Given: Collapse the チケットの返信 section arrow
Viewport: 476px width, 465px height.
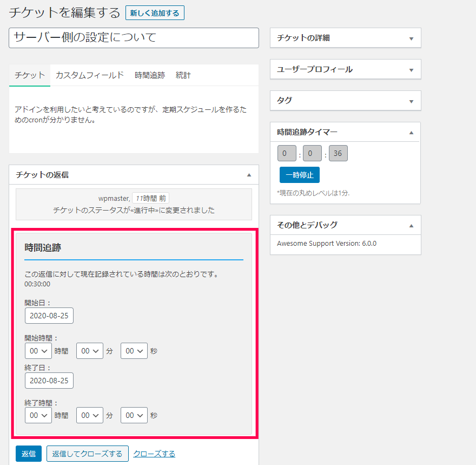Looking at the screenshot, I should 249,175.
